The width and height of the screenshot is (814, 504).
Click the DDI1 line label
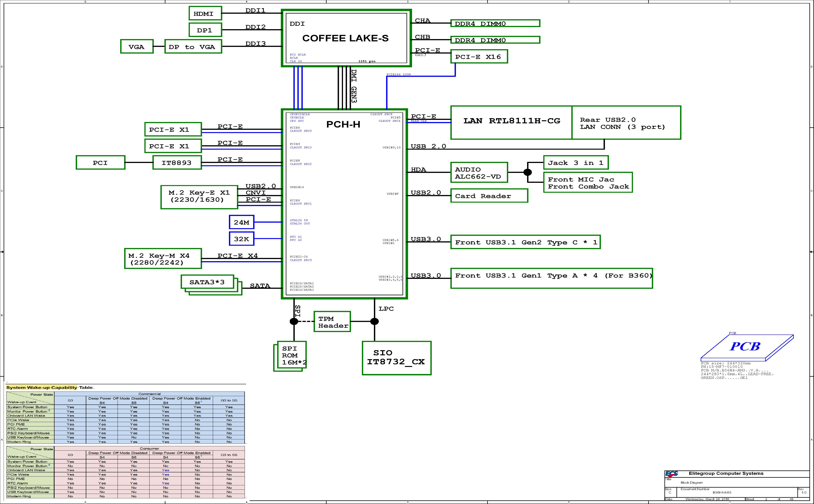click(256, 10)
